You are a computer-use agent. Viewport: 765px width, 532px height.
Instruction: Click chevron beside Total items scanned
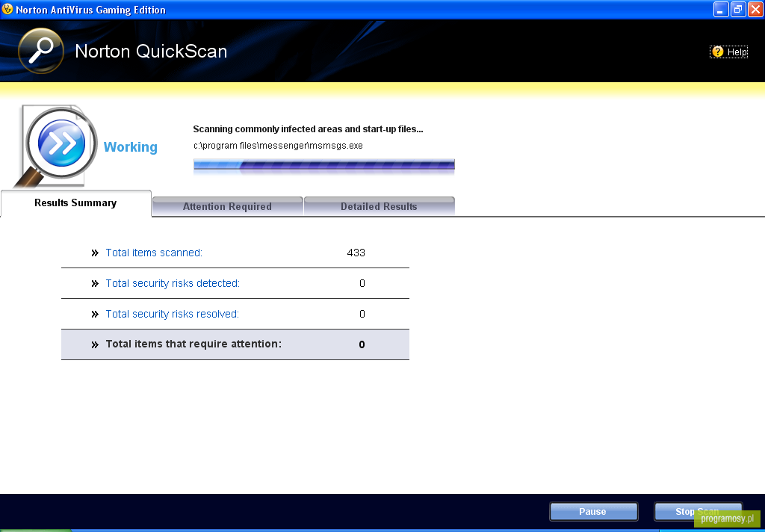coord(95,253)
